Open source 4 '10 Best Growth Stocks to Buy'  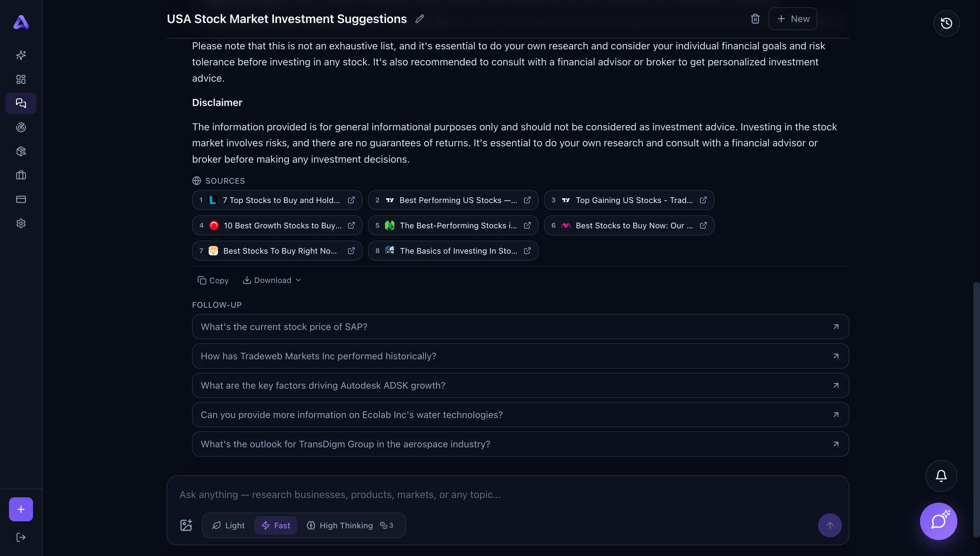pos(277,225)
